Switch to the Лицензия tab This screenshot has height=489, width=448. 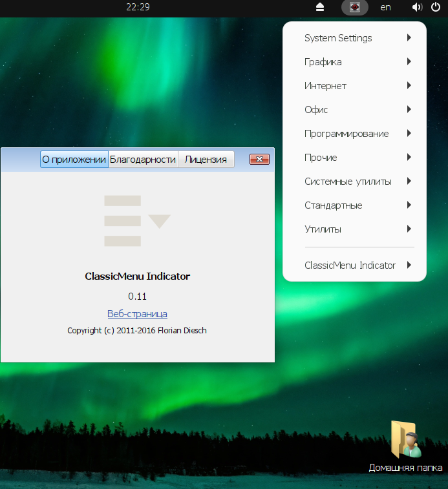coord(206,160)
